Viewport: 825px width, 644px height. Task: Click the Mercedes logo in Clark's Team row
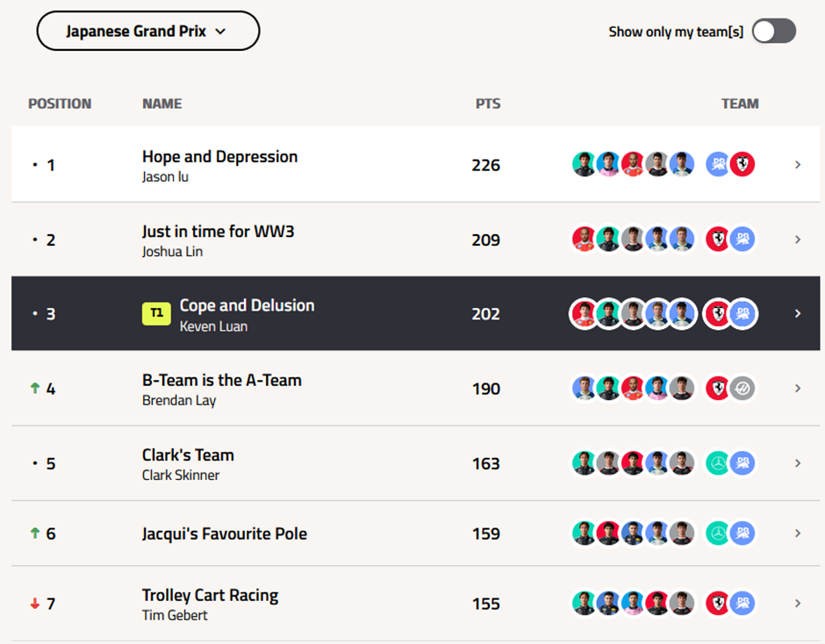point(718,463)
